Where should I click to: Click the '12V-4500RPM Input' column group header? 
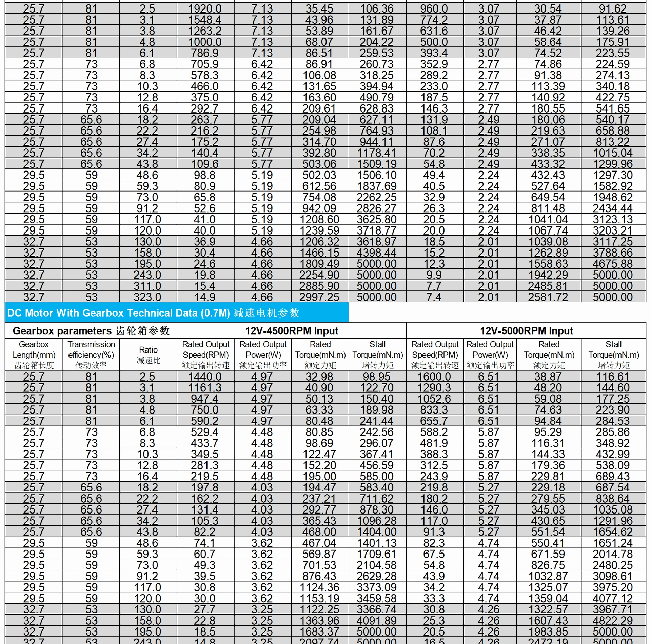click(x=292, y=330)
